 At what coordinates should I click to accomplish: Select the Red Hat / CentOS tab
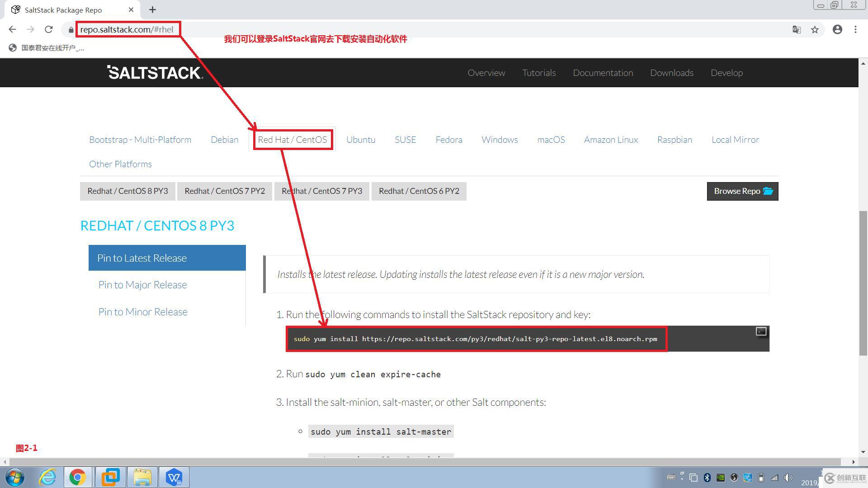coord(292,140)
